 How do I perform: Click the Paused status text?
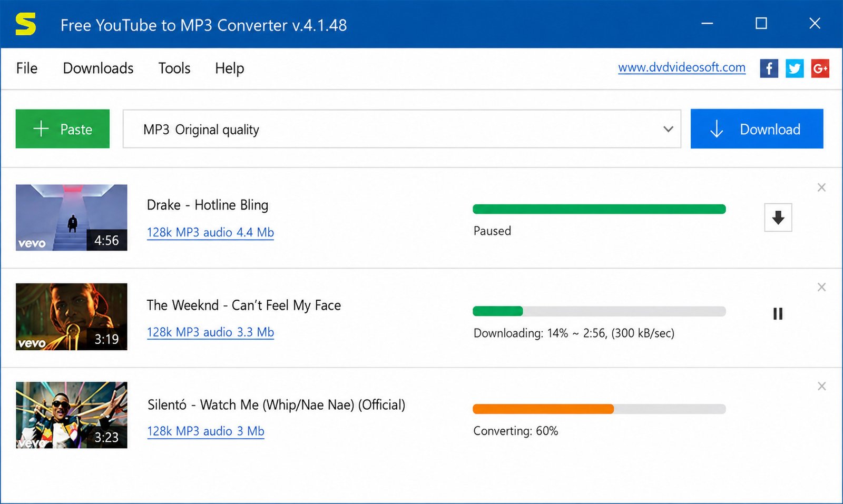492,231
